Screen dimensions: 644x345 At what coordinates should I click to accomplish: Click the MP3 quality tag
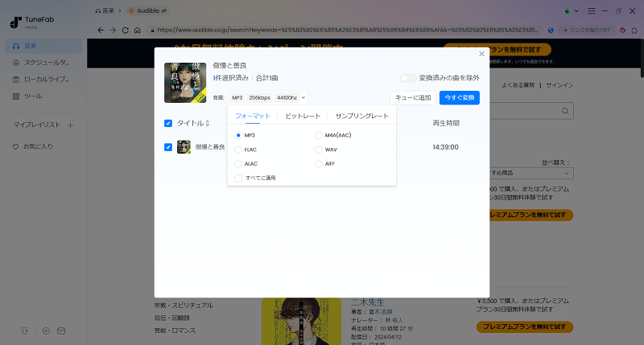tap(237, 97)
